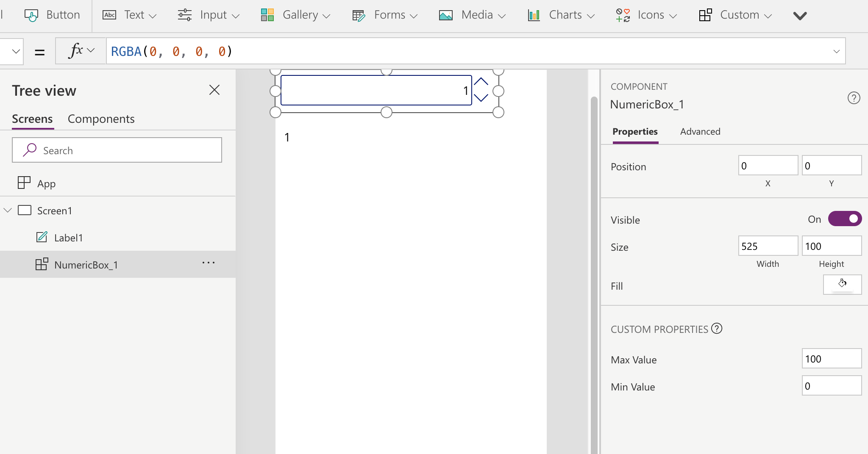Open the Forms dropdown menu

pos(385,15)
